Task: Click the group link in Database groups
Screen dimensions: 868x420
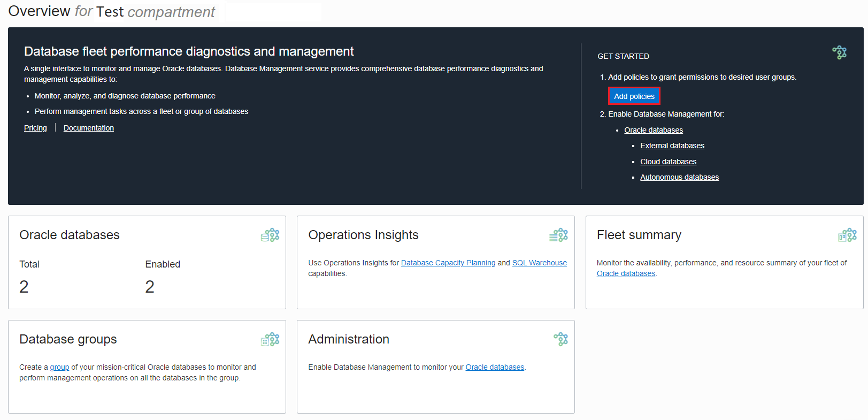Action: point(59,367)
